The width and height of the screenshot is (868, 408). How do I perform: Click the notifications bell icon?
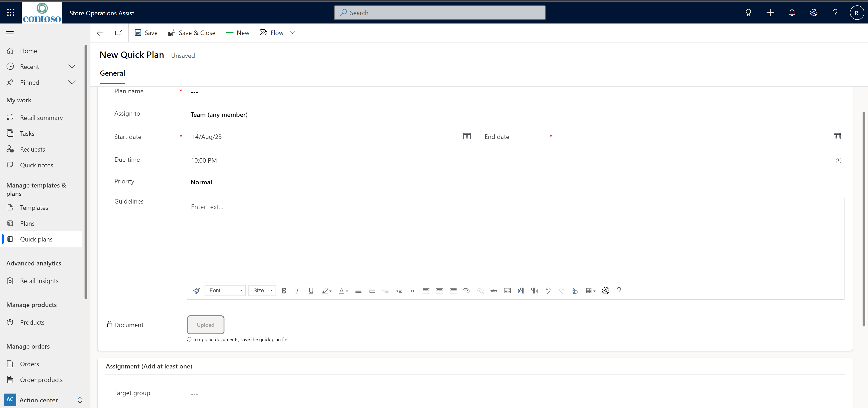pos(792,13)
